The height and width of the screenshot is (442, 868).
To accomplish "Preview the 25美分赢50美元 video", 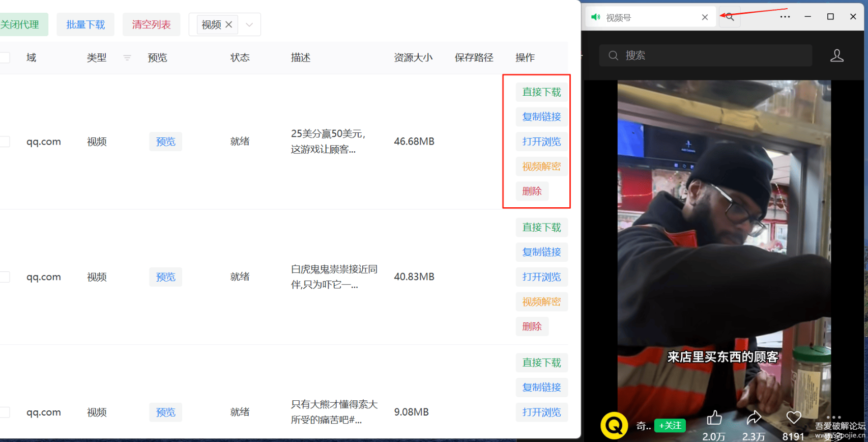I will point(165,142).
